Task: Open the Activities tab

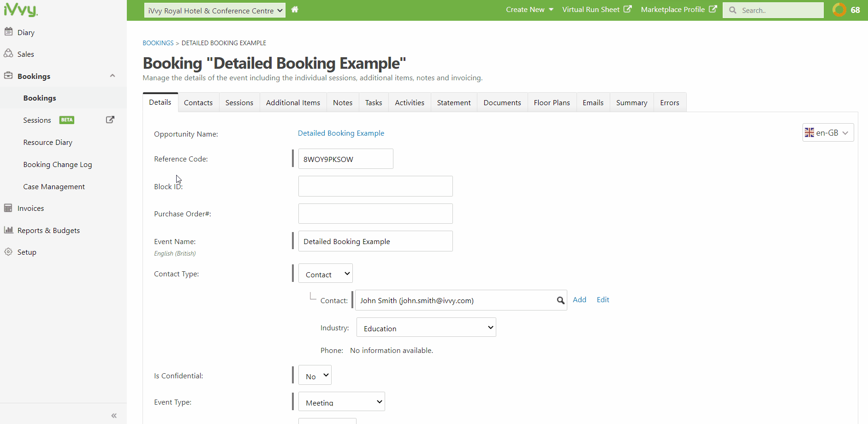Action: point(410,102)
